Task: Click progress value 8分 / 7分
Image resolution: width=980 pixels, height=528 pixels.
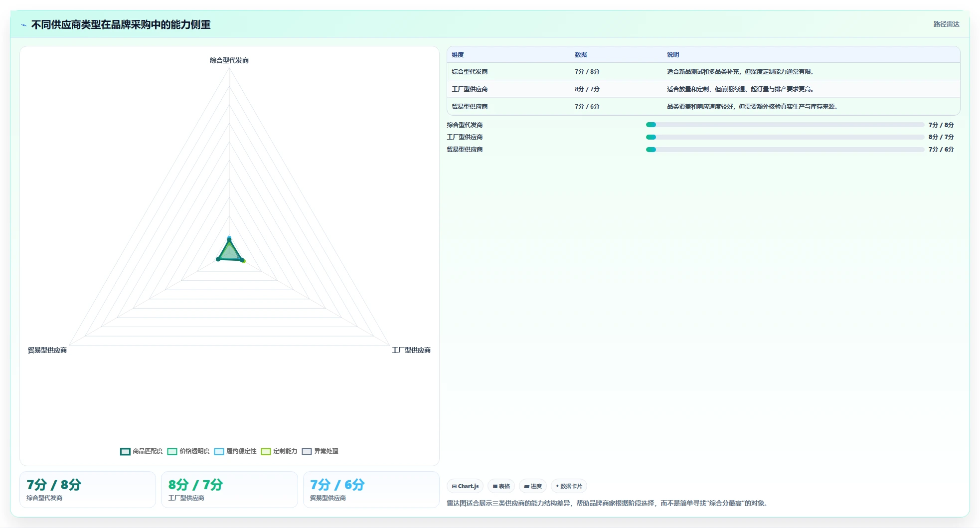Action: click(x=941, y=137)
